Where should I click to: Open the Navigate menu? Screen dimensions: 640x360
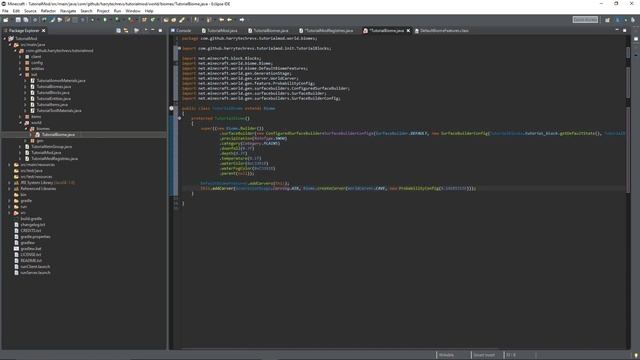click(x=68, y=11)
